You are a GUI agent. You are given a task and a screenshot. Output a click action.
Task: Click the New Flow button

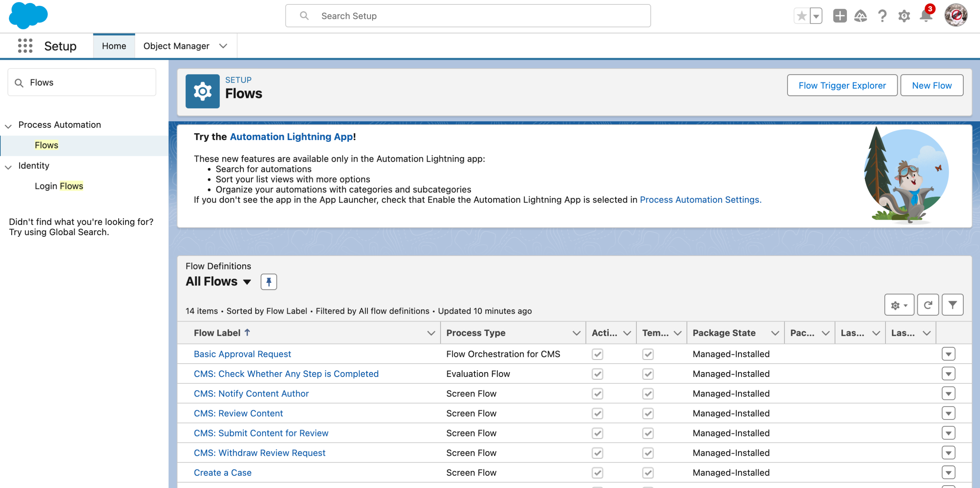[931, 86]
